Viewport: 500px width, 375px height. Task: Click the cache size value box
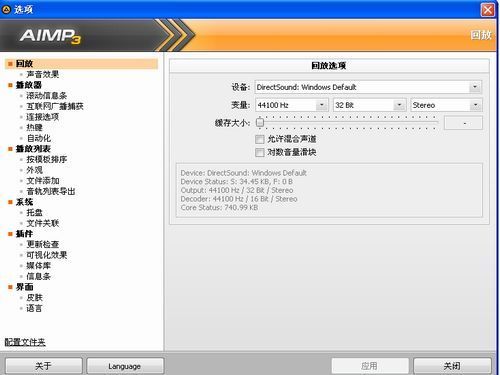tap(463, 123)
